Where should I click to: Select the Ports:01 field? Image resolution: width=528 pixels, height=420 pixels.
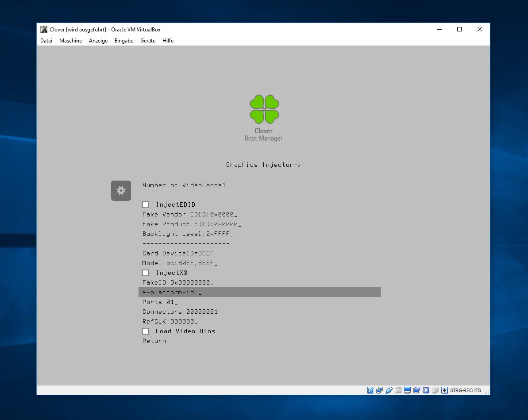[160, 302]
